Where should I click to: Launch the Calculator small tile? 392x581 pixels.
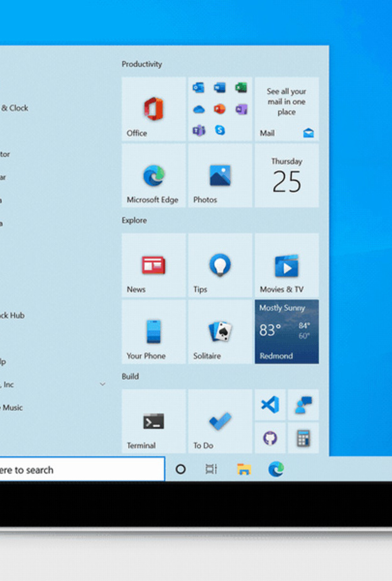coord(303,438)
